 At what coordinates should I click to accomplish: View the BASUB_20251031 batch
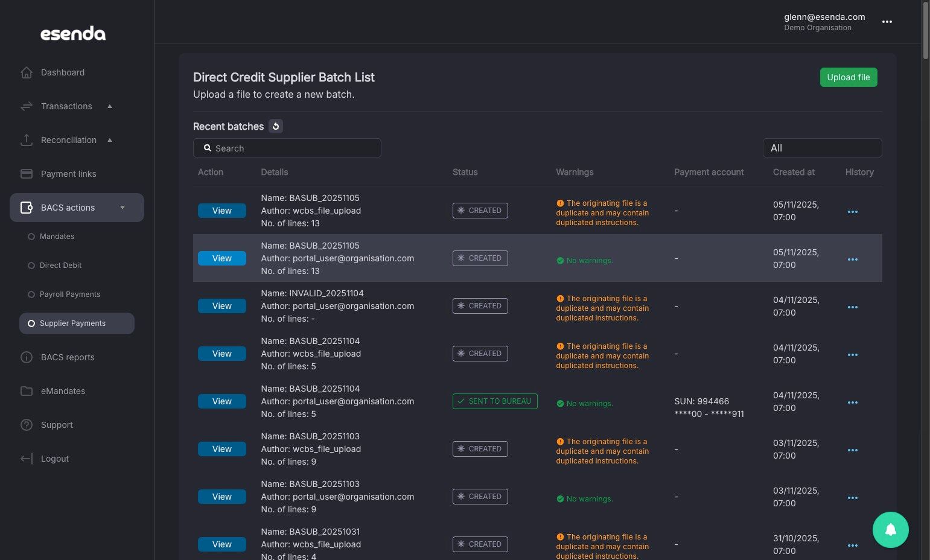coord(222,544)
